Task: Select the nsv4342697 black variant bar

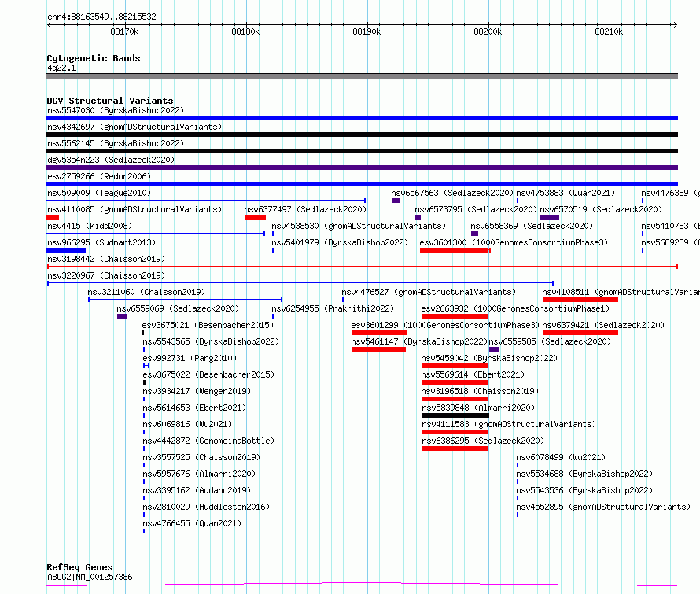Action: [362, 135]
